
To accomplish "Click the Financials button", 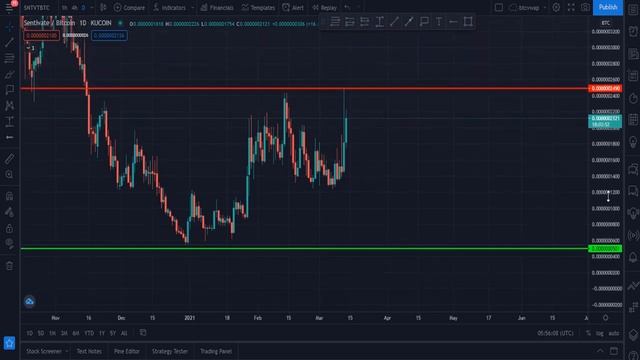I will tap(217, 7).
